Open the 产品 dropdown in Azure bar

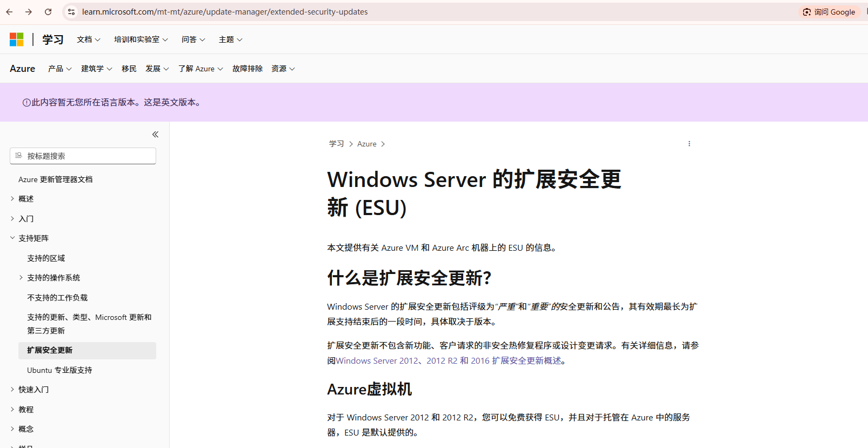[60, 69]
